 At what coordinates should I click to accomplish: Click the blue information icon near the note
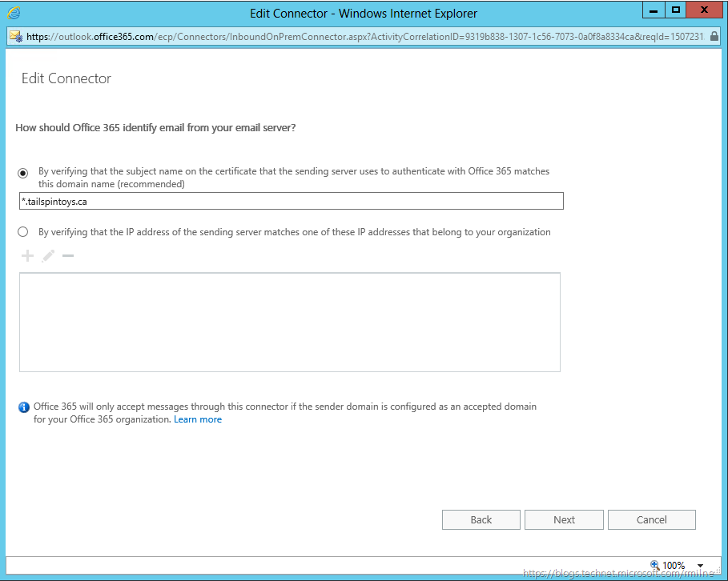pyautogui.click(x=24, y=407)
